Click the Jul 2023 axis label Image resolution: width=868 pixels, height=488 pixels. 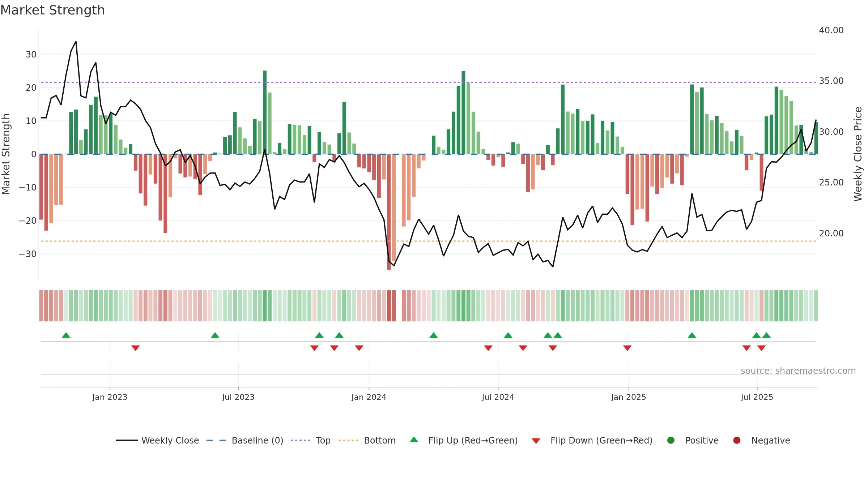click(238, 397)
